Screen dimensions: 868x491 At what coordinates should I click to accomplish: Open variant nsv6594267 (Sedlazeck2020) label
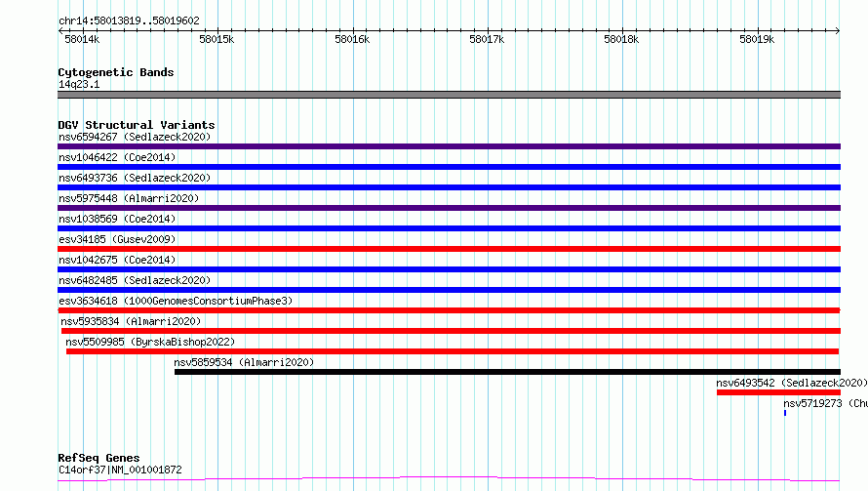click(135, 137)
